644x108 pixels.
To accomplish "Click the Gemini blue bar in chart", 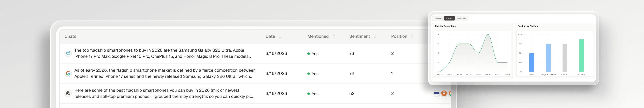I will pyautogui.click(x=531, y=63).
